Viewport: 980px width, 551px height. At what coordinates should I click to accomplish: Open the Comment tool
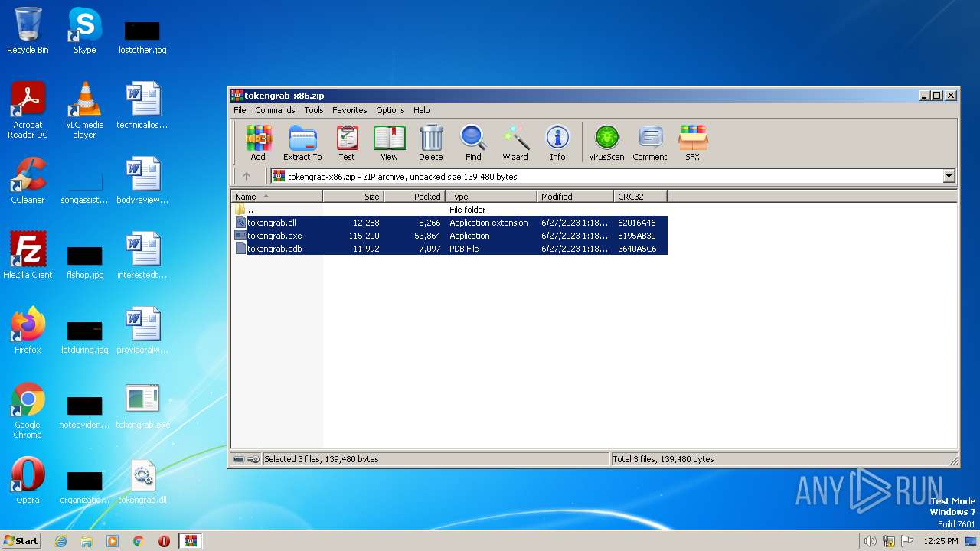650,143
